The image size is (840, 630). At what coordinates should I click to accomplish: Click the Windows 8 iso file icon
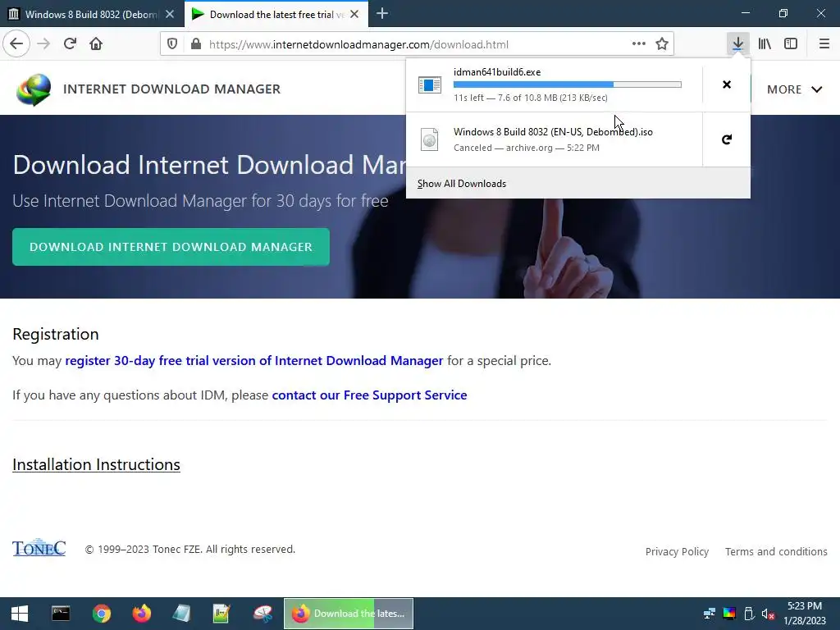(430, 139)
